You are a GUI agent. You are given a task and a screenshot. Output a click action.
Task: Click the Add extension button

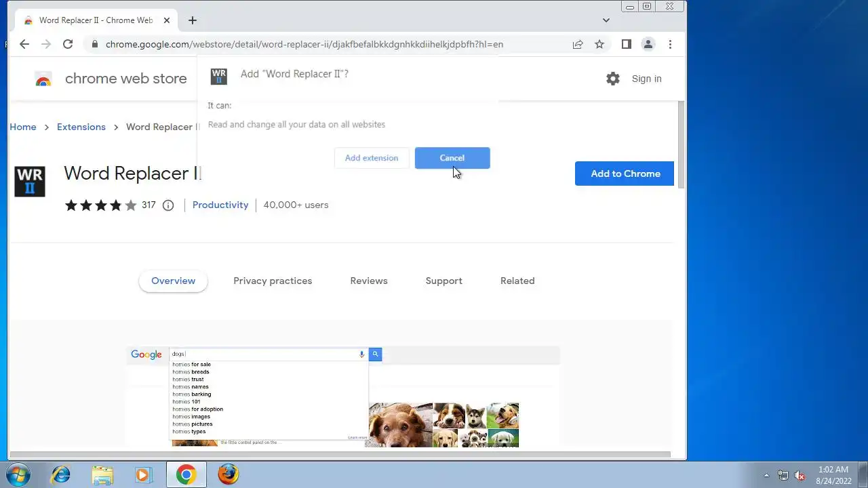coord(372,158)
